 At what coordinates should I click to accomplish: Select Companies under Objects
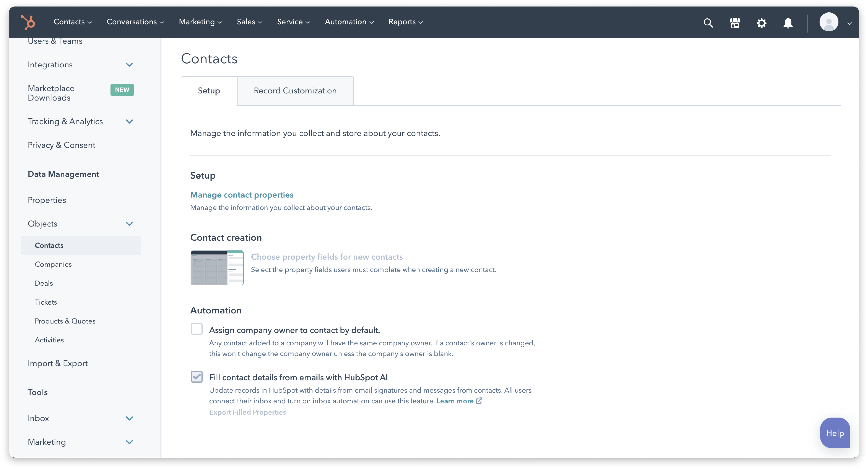click(53, 264)
